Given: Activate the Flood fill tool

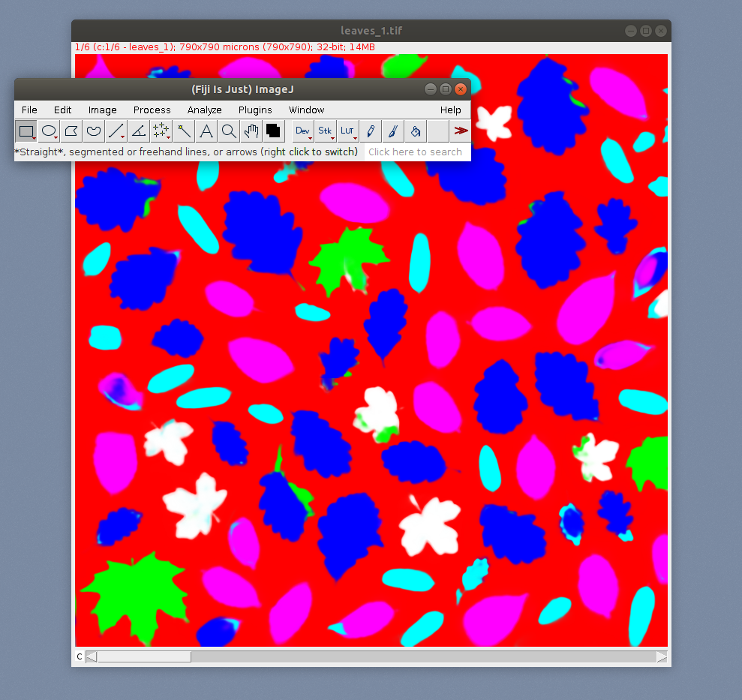Looking at the screenshot, I should (x=415, y=131).
